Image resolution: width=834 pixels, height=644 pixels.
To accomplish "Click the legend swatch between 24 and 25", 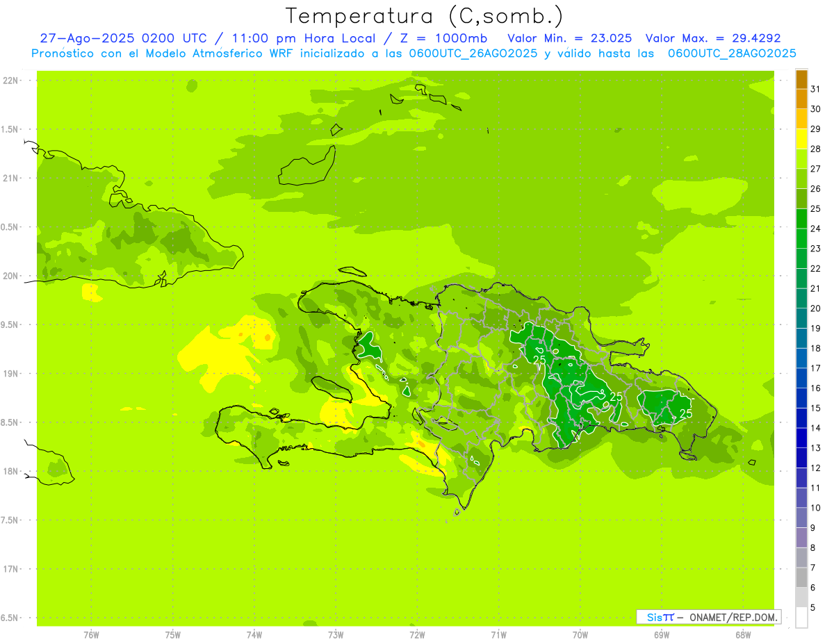I will tap(801, 219).
